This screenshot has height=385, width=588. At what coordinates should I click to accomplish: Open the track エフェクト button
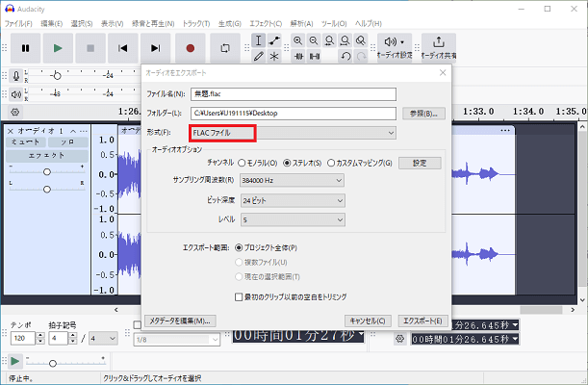pos(47,156)
